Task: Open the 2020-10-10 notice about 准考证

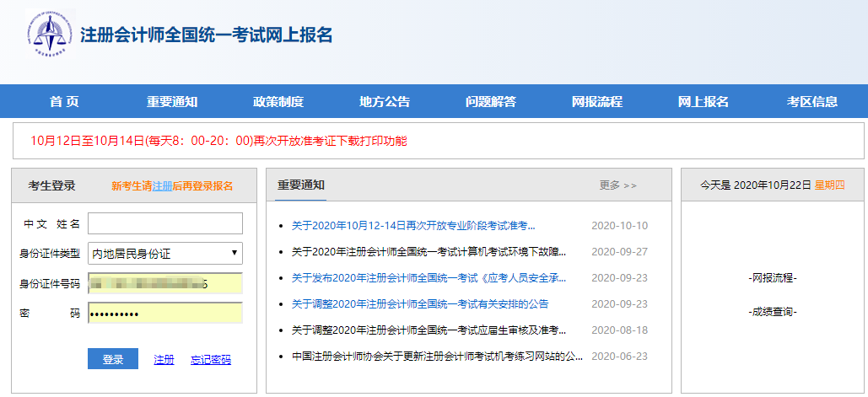Action: tap(413, 226)
